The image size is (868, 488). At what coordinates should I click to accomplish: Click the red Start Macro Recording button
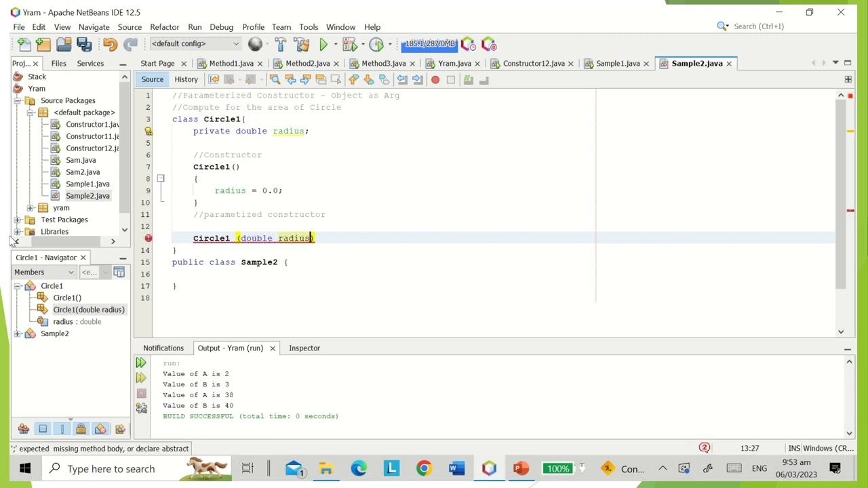coord(435,80)
